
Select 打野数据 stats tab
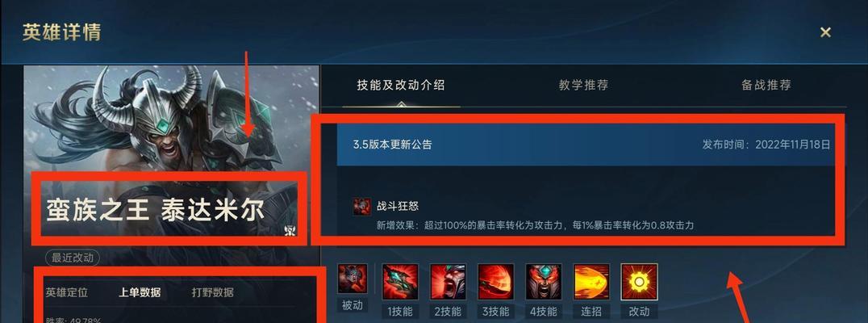(213, 292)
